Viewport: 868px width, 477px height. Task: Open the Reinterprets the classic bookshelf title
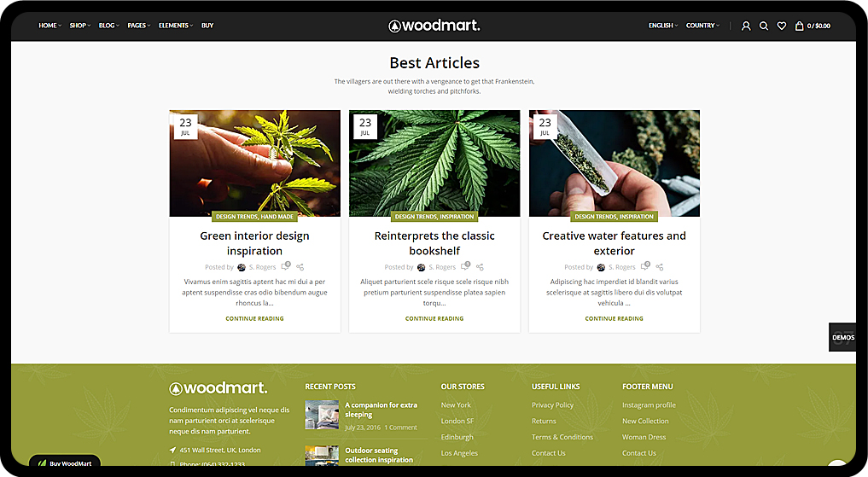click(434, 243)
